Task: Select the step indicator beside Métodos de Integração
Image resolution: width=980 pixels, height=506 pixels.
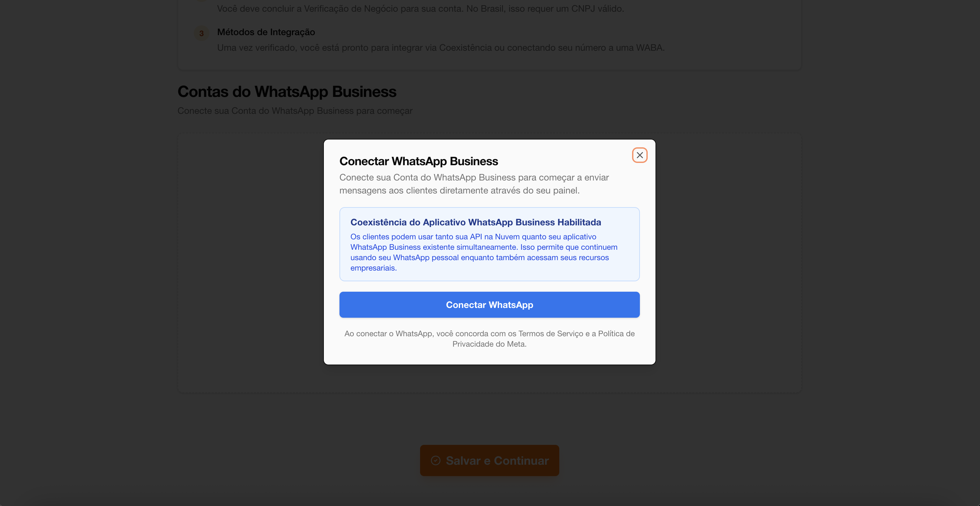Action: pyautogui.click(x=201, y=33)
